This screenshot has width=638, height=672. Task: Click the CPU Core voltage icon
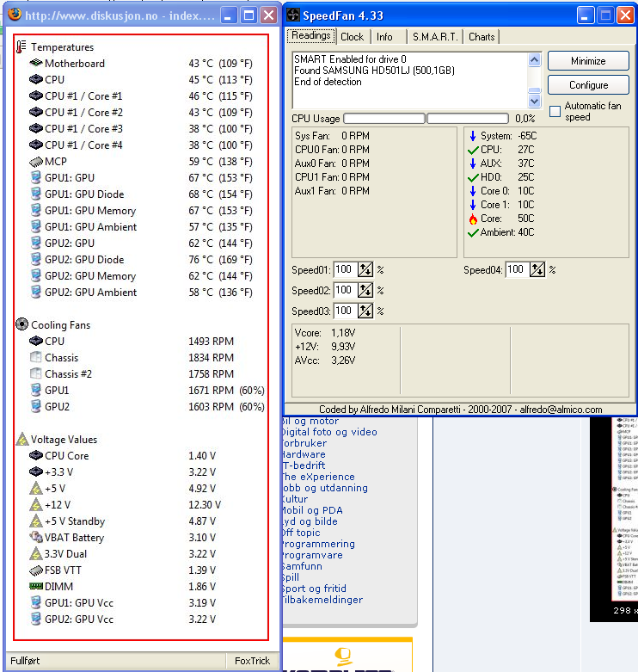click(36, 455)
